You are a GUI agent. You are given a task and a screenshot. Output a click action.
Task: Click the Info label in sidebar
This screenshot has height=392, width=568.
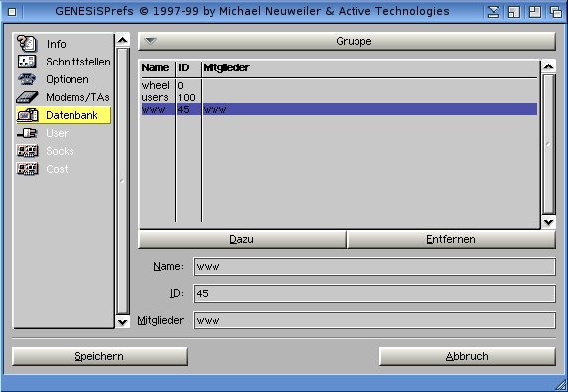57,44
